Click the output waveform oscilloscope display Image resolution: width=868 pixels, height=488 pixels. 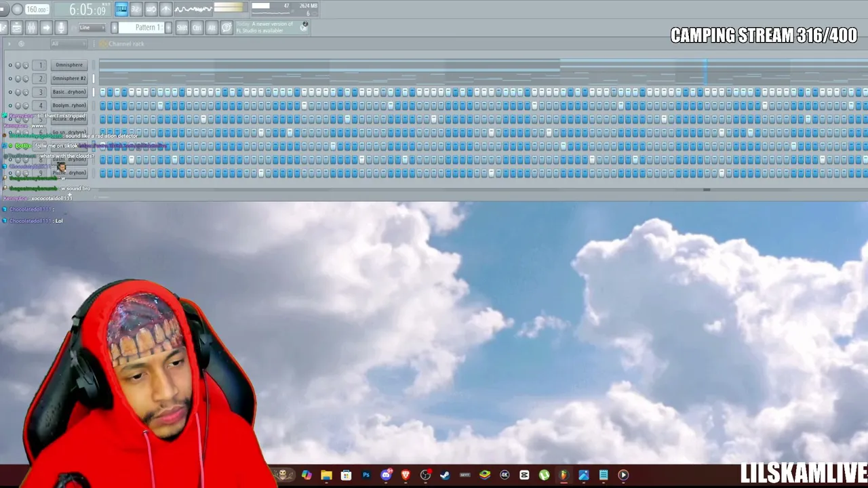[193, 9]
